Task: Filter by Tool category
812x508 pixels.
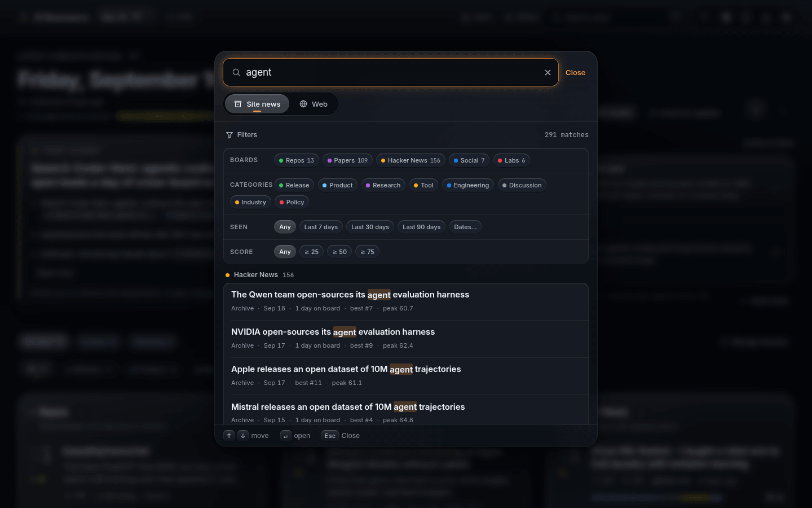Action: 424,185
